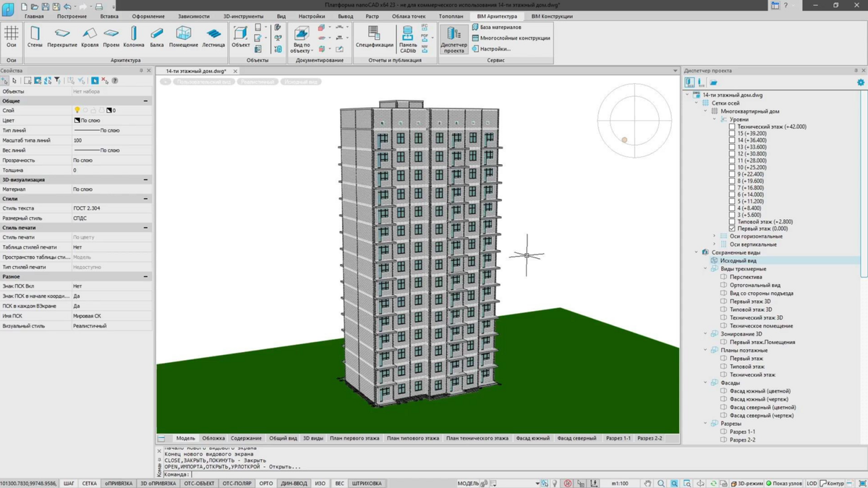Open BIM Конструкции ribbon tab

(552, 16)
